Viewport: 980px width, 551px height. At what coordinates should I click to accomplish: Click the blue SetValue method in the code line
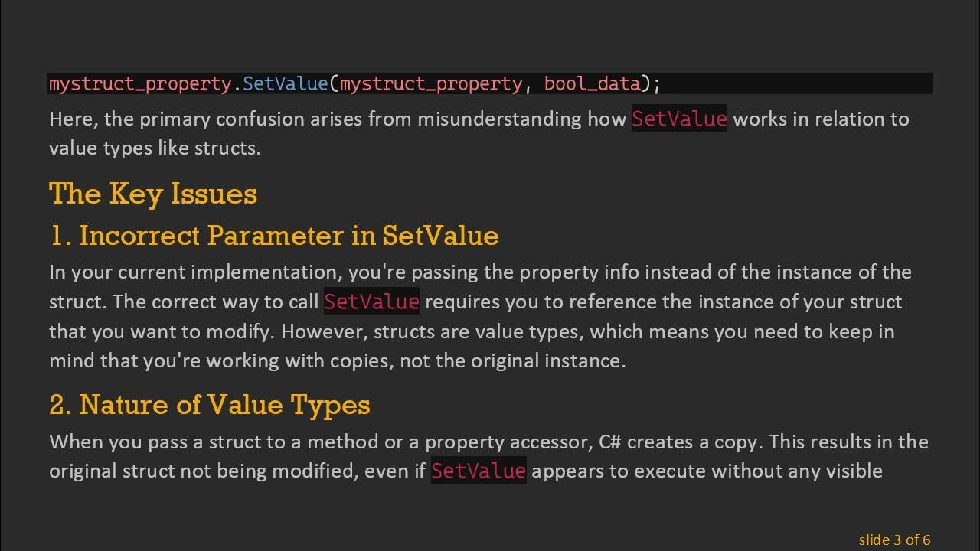pyautogui.click(x=286, y=83)
